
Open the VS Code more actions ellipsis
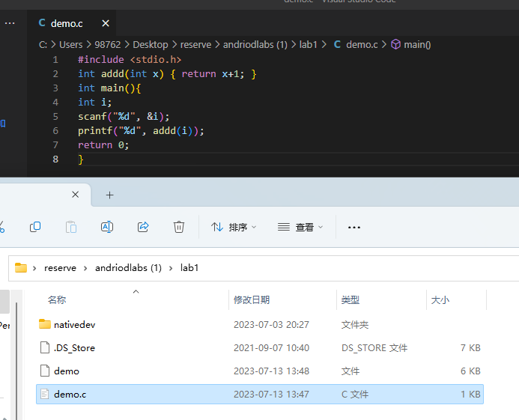click(x=10, y=23)
